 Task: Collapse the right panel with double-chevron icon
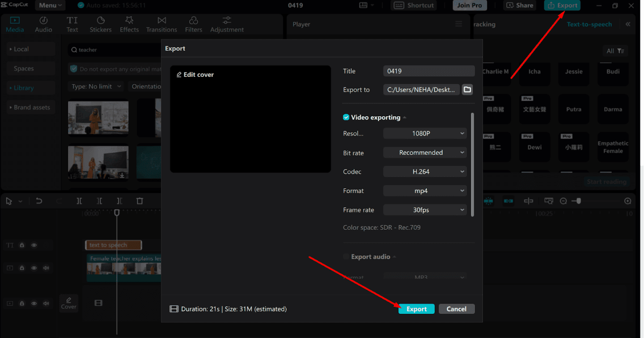click(628, 24)
